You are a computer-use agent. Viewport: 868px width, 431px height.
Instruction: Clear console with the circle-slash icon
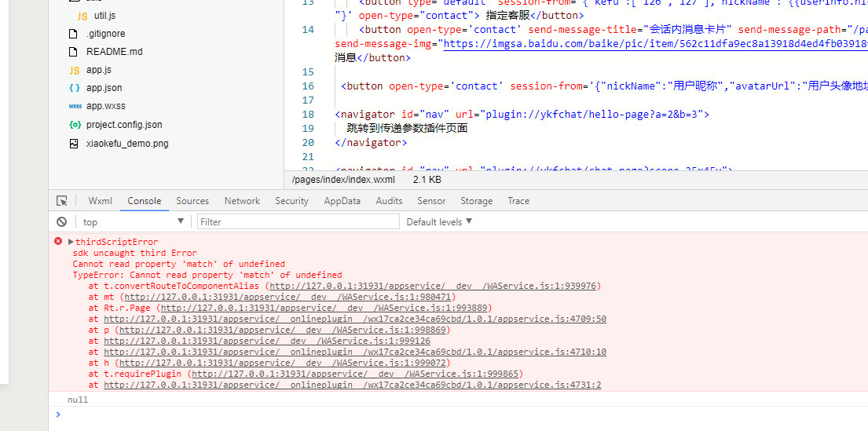61,222
